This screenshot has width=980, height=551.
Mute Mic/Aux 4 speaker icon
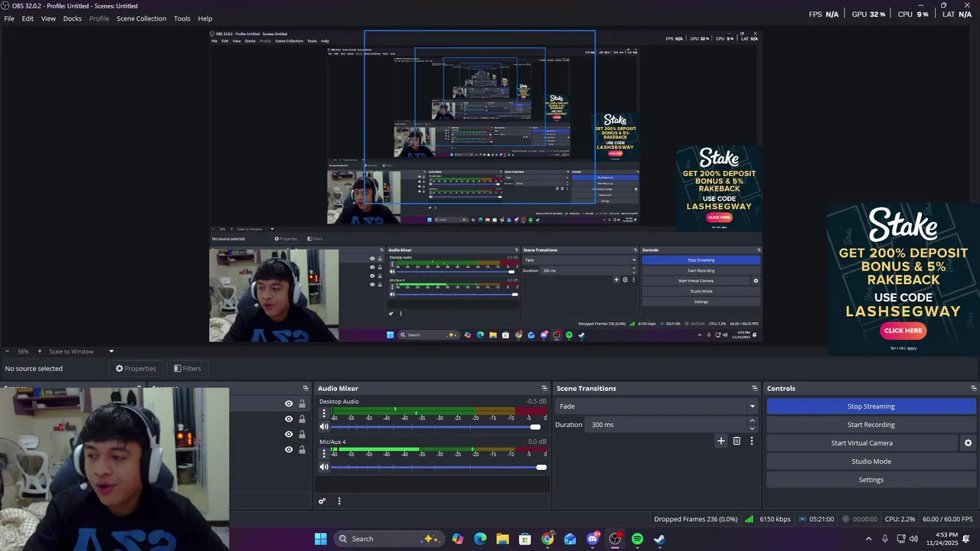pos(324,467)
